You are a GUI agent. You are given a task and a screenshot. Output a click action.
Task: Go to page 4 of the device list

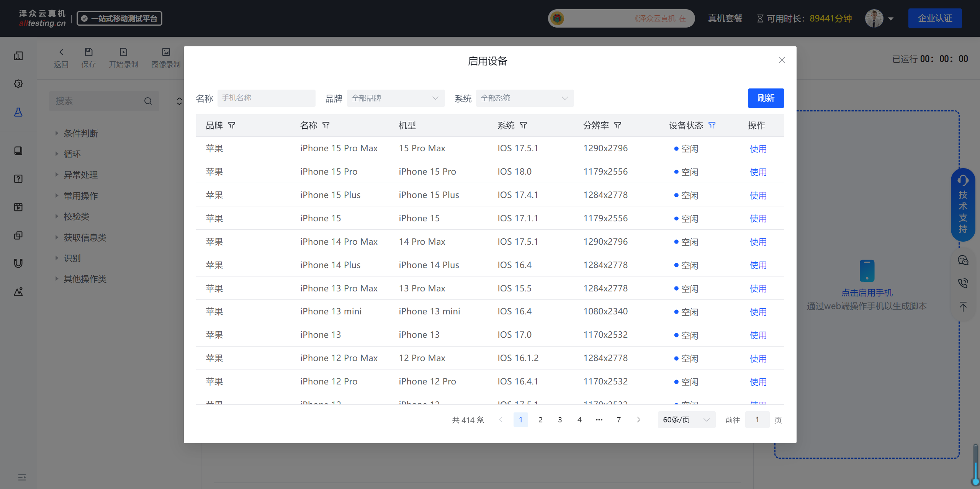pyautogui.click(x=579, y=420)
